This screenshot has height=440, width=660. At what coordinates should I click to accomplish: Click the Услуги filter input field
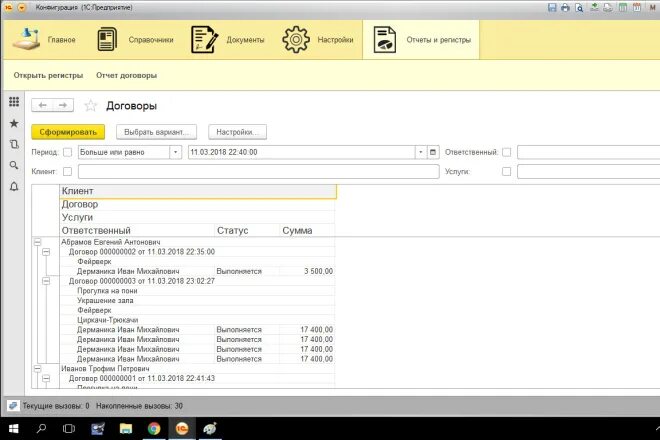coord(588,171)
